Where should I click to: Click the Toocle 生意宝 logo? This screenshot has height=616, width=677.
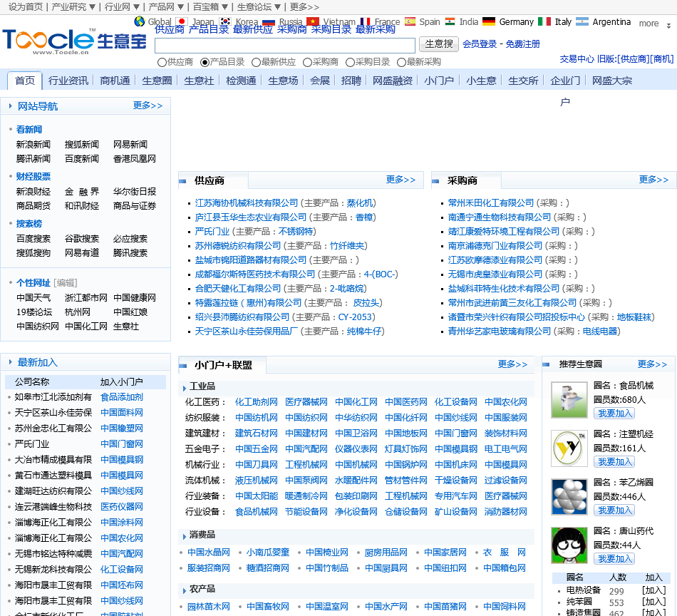point(74,41)
